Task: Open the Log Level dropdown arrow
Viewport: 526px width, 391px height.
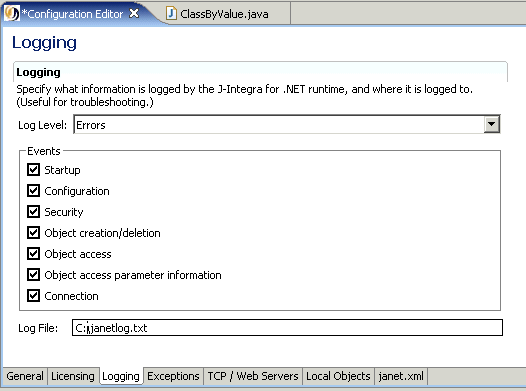Action: tap(491, 124)
